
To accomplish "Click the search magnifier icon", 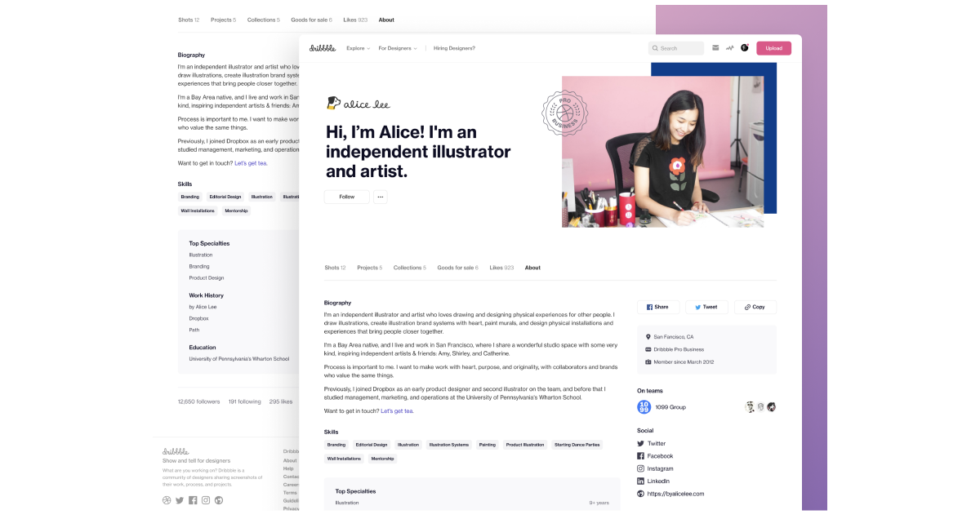I will click(655, 48).
